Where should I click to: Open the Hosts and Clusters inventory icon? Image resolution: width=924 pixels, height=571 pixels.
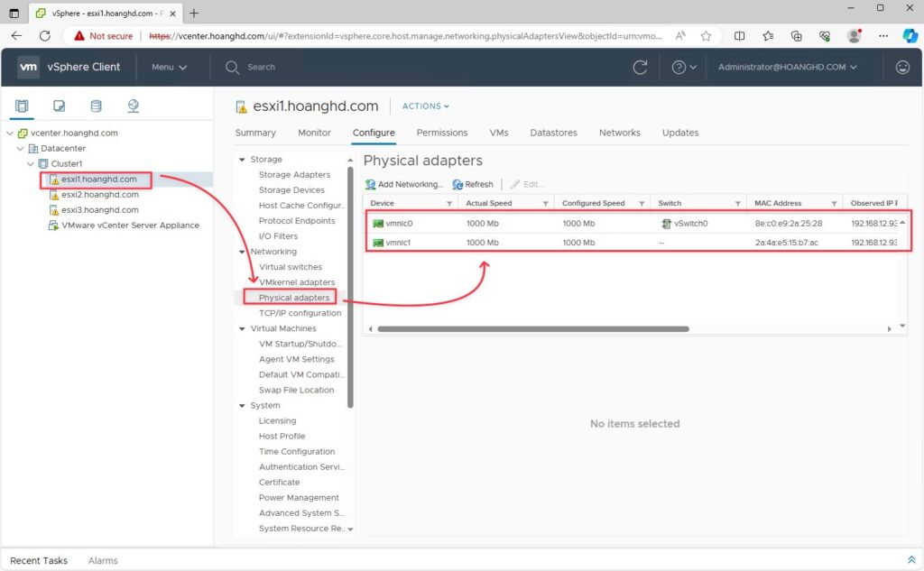pos(22,106)
